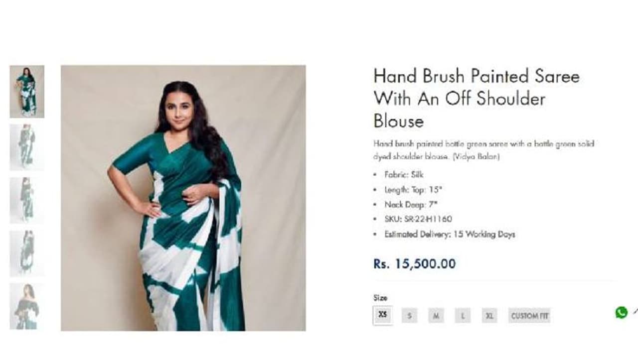Pick size M option

tap(436, 316)
